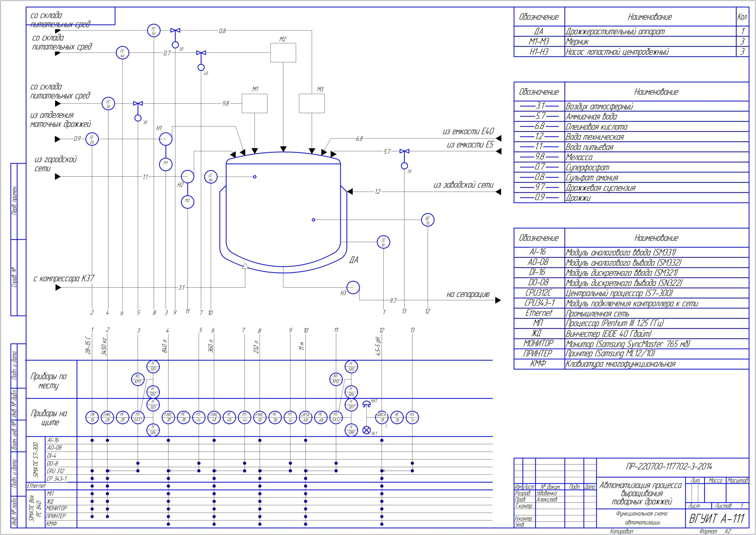Viewport: 756px width, 535px height.
Task: Select the measuring tank rectangle labeled M1
Action: click(x=255, y=103)
